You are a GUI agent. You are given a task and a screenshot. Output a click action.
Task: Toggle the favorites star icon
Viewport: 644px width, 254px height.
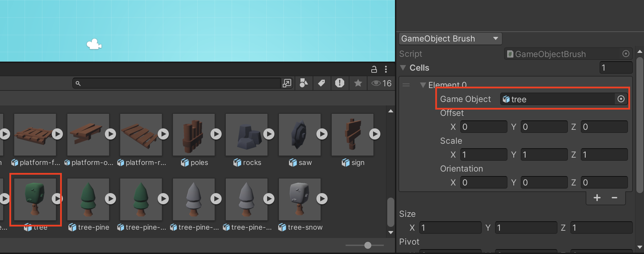[358, 83]
